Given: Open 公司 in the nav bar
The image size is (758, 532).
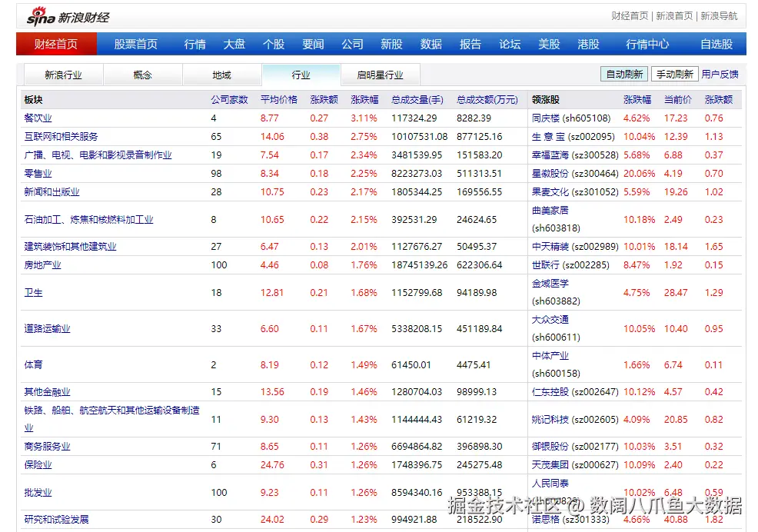Looking at the screenshot, I should coord(352,44).
